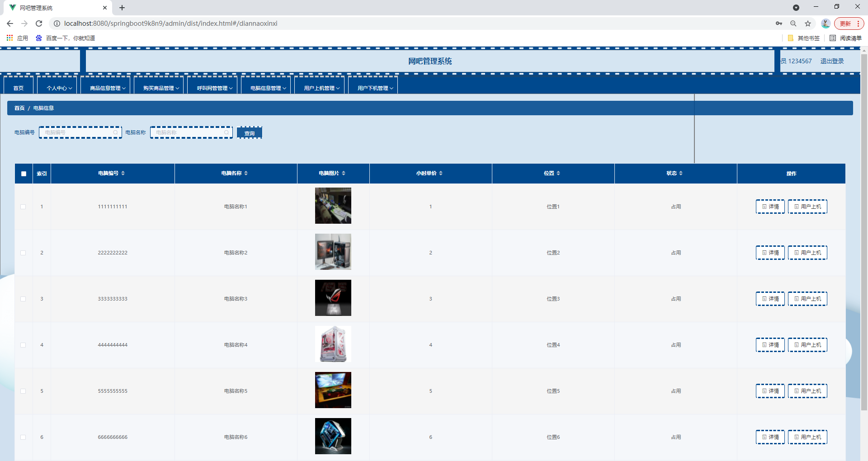Open 详情 for 电脑名称3
The height and width of the screenshot is (461, 868).
(x=770, y=299)
